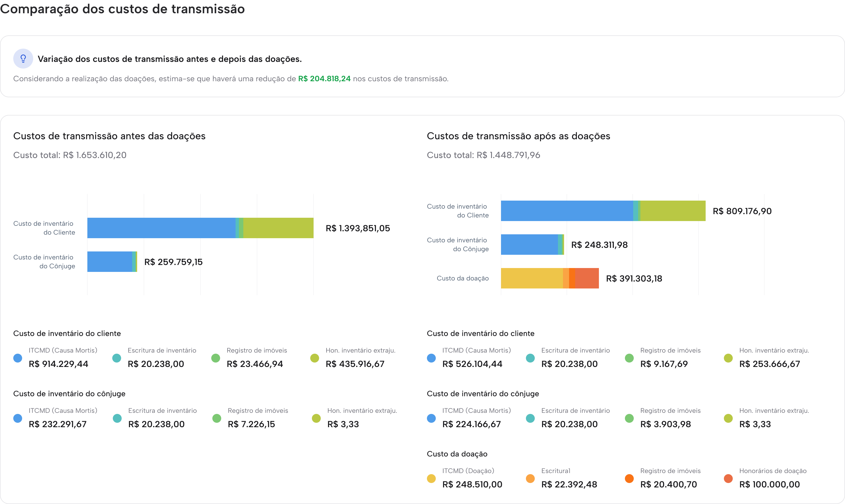Click green dot beside R$ 3.903,98
Viewport: 845px width, 504px height.
tap(629, 418)
